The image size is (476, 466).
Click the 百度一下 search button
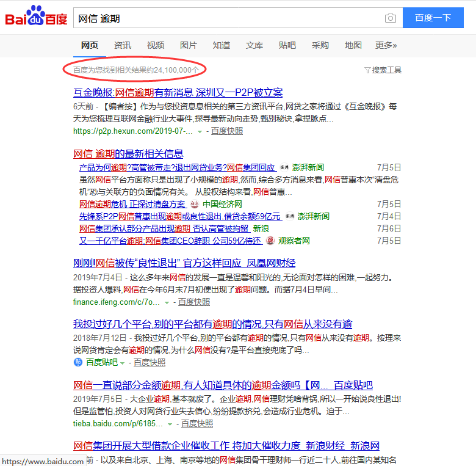pyautogui.click(x=433, y=18)
